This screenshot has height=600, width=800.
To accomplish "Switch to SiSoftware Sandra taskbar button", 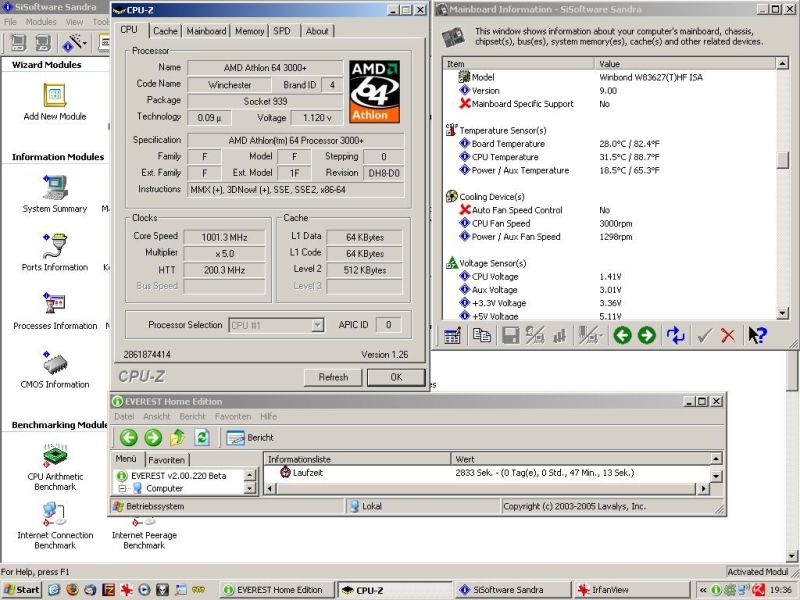I will pos(513,590).
